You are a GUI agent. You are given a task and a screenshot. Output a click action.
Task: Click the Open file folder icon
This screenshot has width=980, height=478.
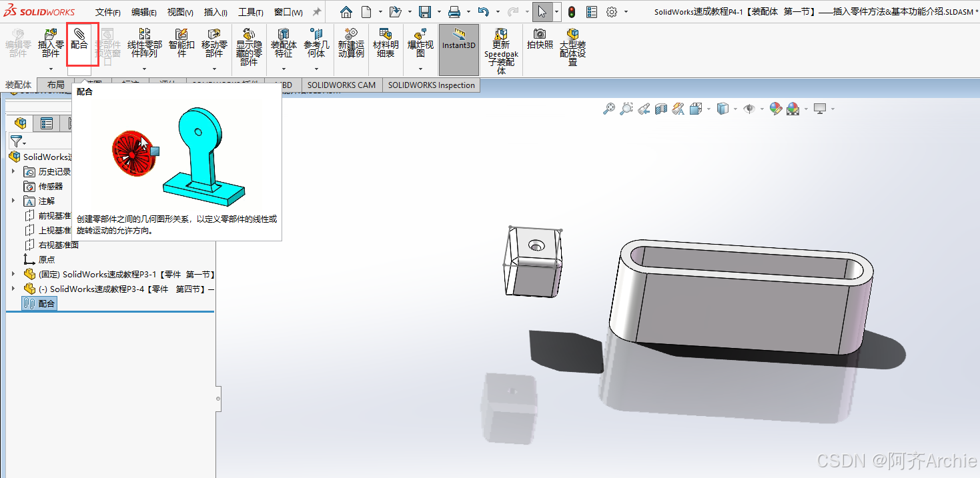[x=395, y=12]
